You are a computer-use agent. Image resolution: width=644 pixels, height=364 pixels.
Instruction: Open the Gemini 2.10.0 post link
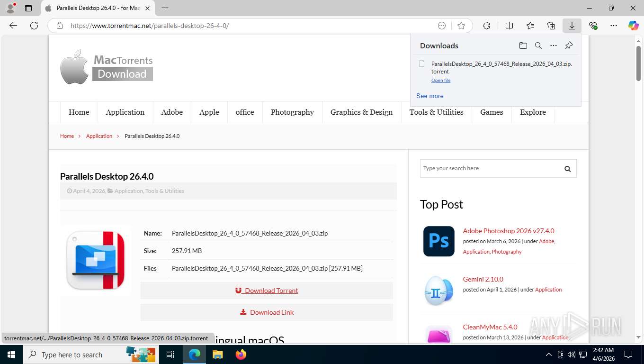click(x=483, y=279)
